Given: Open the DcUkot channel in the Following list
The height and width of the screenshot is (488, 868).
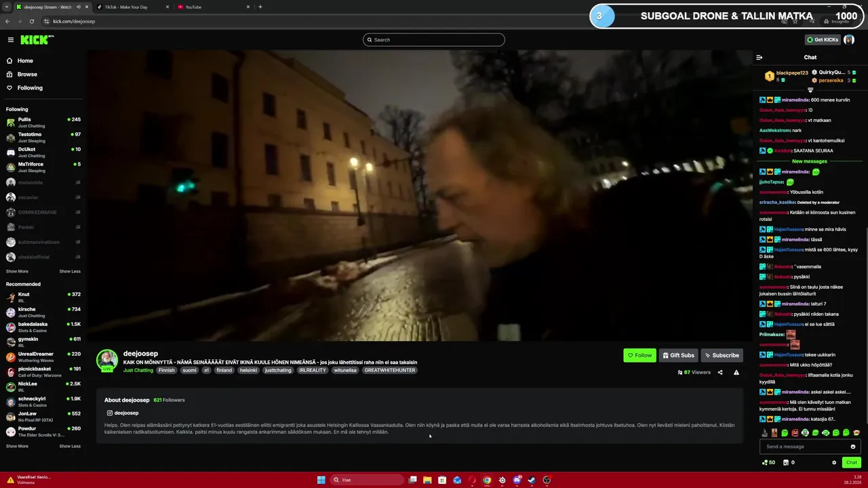Looking at the screenshot, I should [x=43, y=152].
